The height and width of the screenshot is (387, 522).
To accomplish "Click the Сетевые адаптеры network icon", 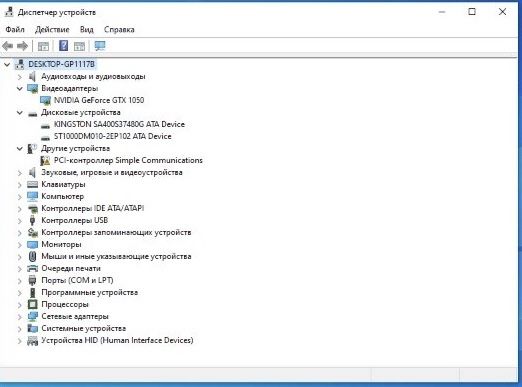I will 32,316.
